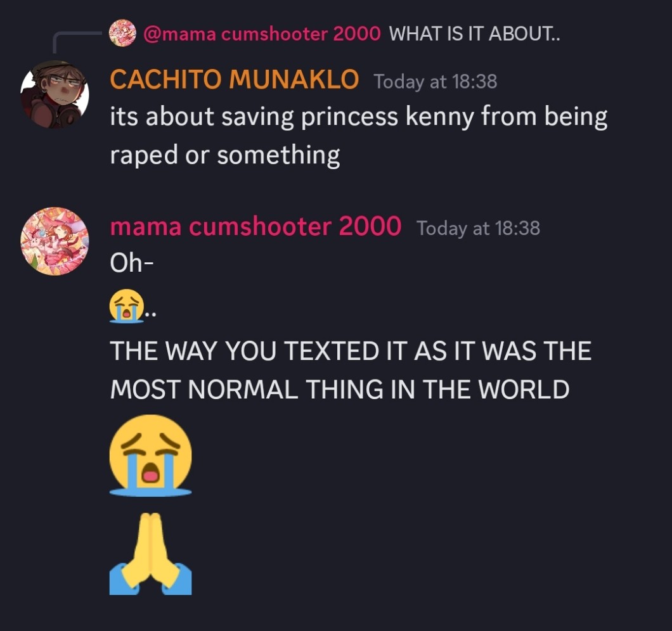
Task: Click the 'its about saving princess kenny' line
Action: [358, 118]
